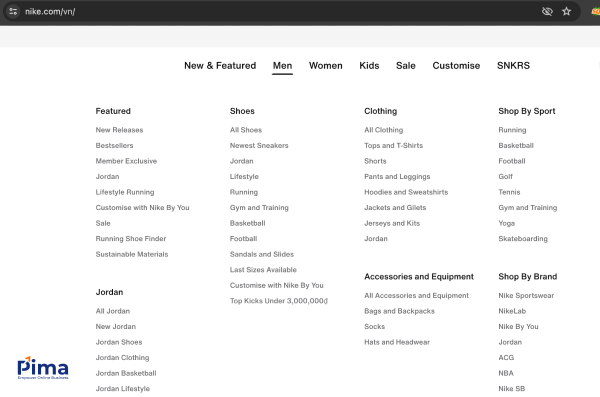Screen dimensions: 600x397
Task: Open Nike By You brand link
Action: pyautogui.click(x=518, y=327)
